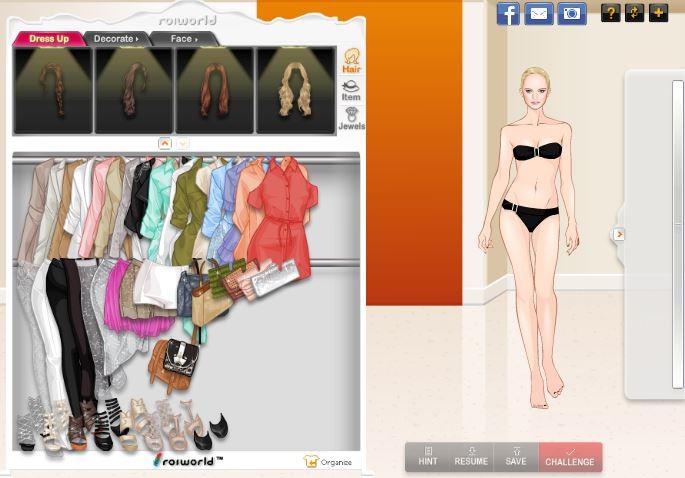Open the Face tab
The height and width of the screenshot is (478, 685).
click(184, 39)
